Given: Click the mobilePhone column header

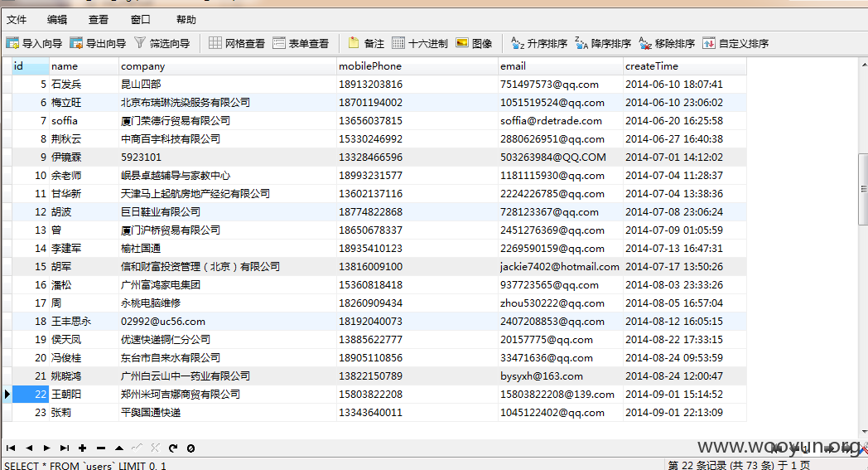Looking at the screenshot, I should (417, 66).
